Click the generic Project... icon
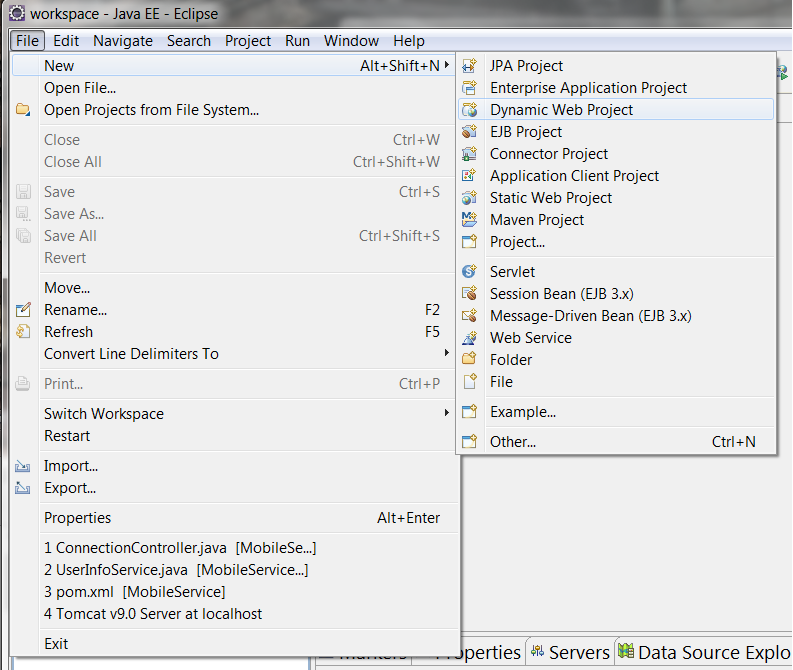The width and height of the screenshot is (793, 670). [469, 242]
